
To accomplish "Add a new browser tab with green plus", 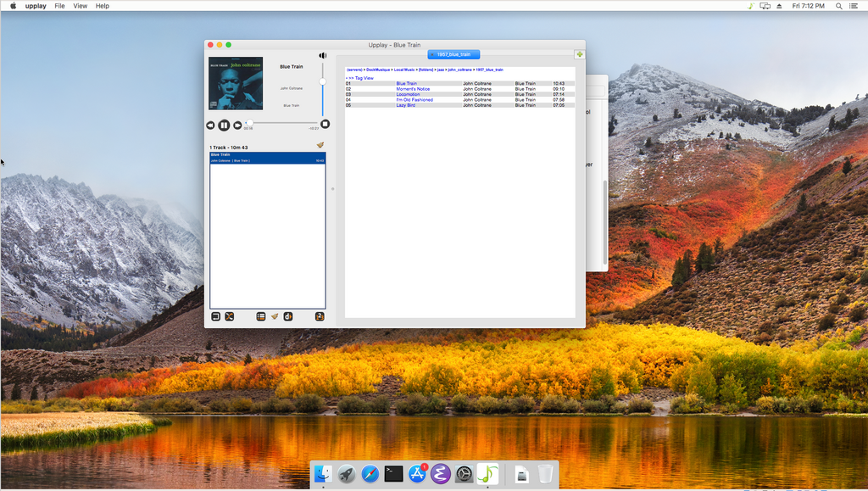I will pos(580,54).
